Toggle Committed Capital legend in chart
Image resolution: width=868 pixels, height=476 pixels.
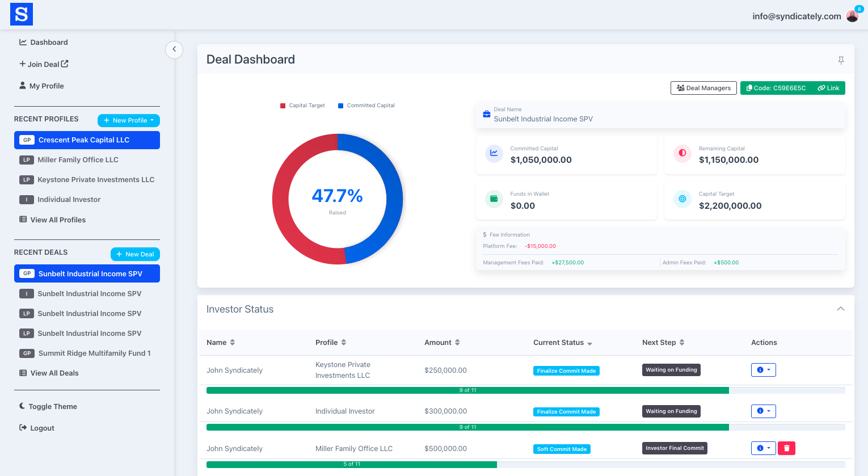pos(366,106)
